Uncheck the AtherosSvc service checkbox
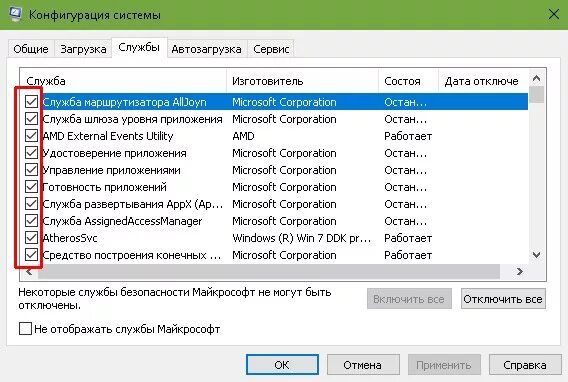This screenshot has height=382, width=568. tap(32, 238)
